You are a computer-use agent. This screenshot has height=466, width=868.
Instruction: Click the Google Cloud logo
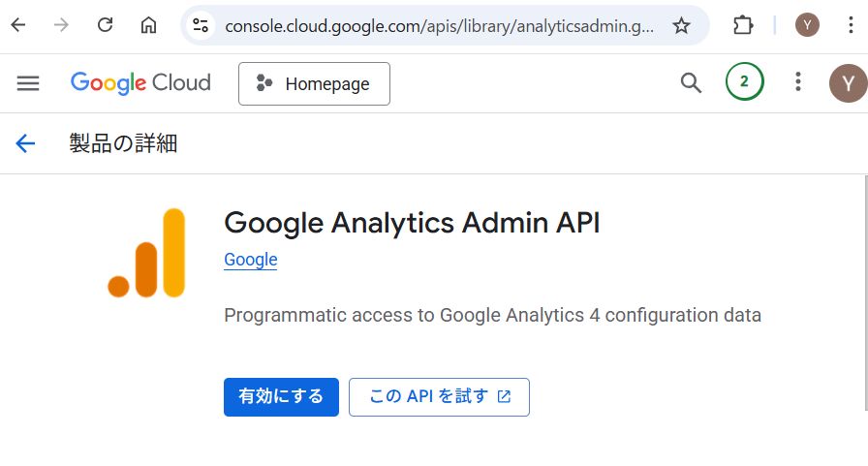[140, 83]
